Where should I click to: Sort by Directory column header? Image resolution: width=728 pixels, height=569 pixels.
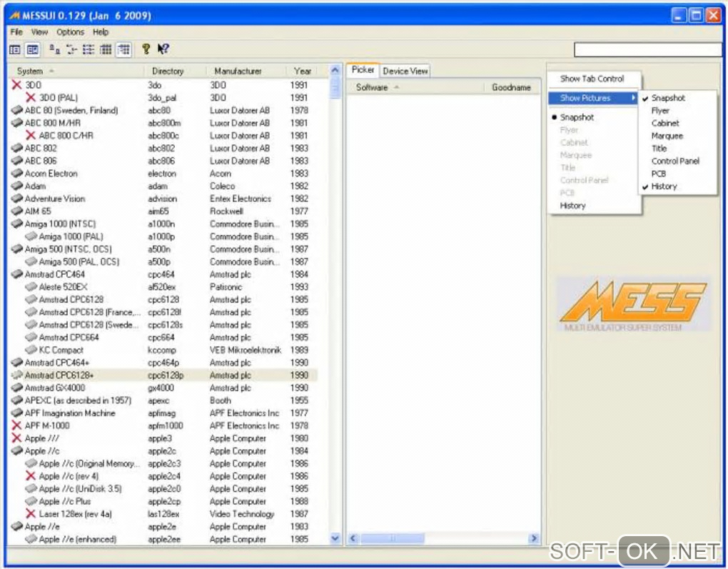pyautogui.click(x=175, y=71)
